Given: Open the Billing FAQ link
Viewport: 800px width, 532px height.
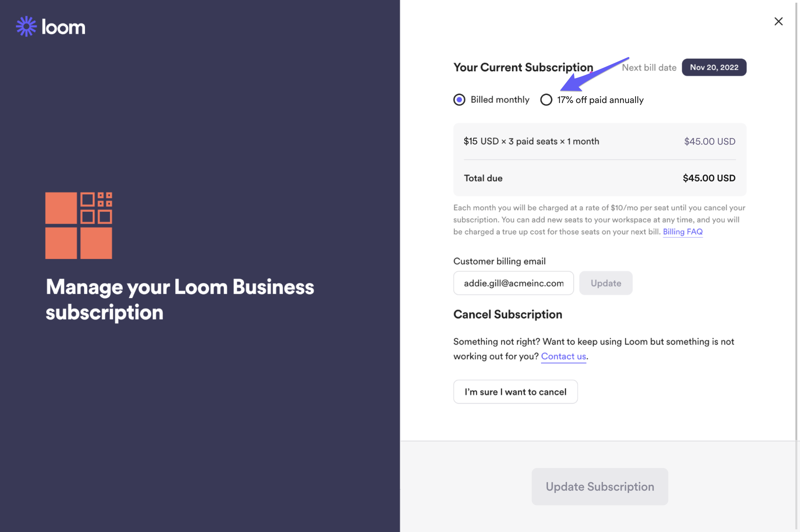Looking at the screenshot, I should 683,232.
